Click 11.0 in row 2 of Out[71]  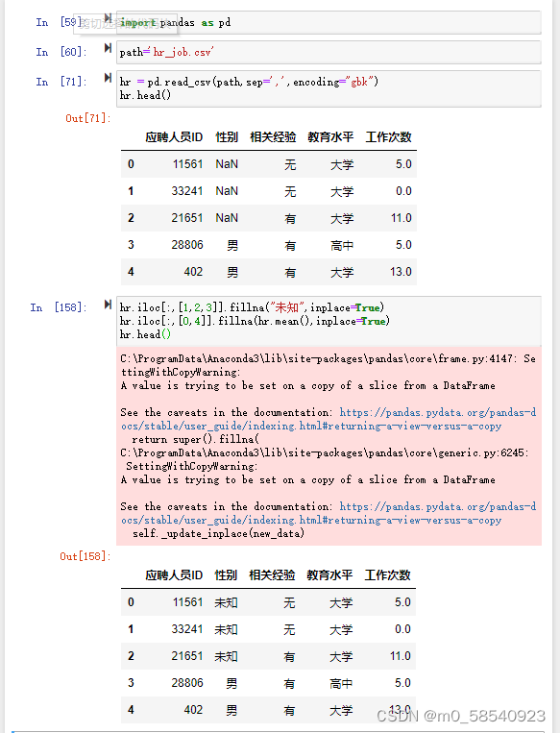pos(402,218)
